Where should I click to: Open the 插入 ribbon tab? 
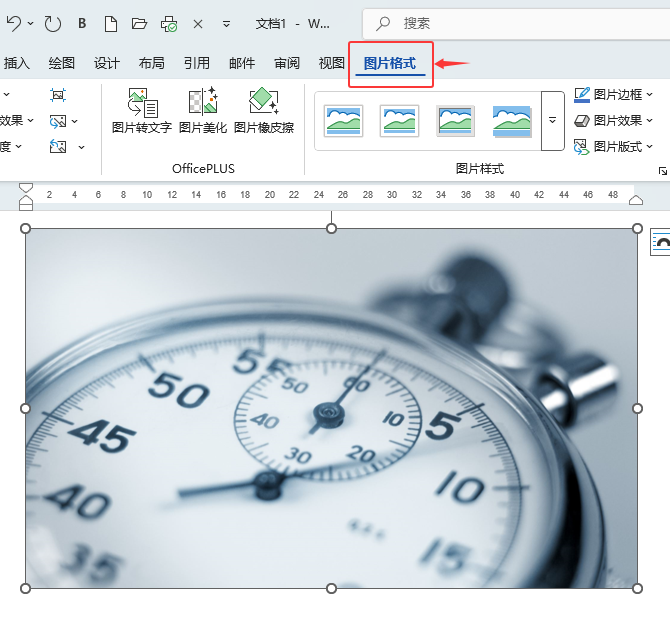[x=16, y=63]
